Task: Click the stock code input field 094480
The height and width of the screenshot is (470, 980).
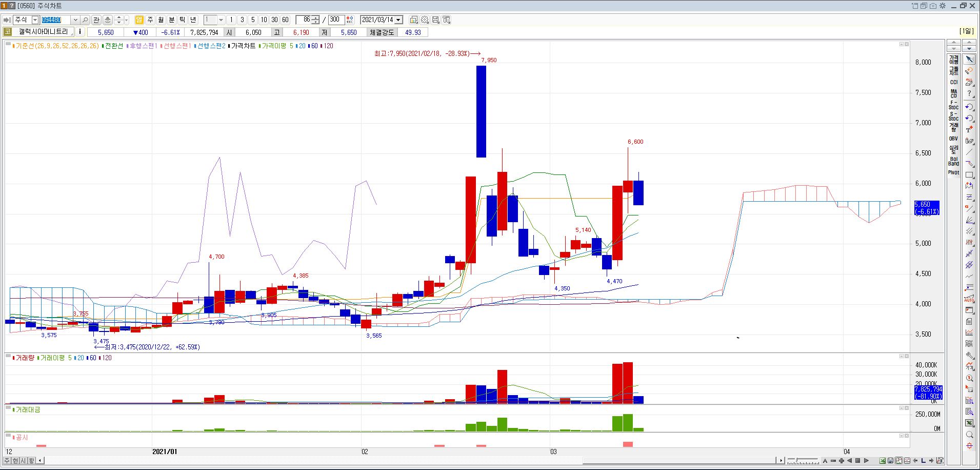Action: tap(55, 20)
